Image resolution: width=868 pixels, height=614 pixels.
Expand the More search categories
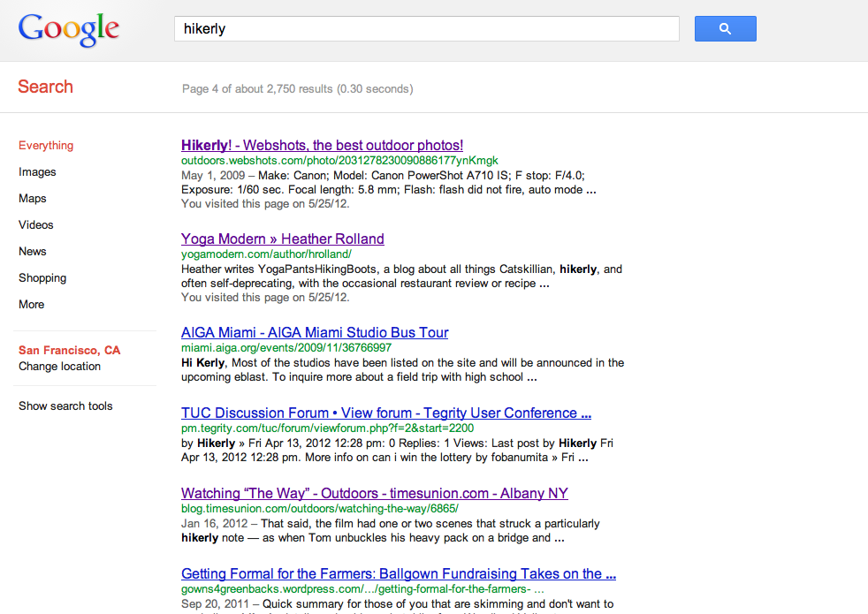coord(31,305)
